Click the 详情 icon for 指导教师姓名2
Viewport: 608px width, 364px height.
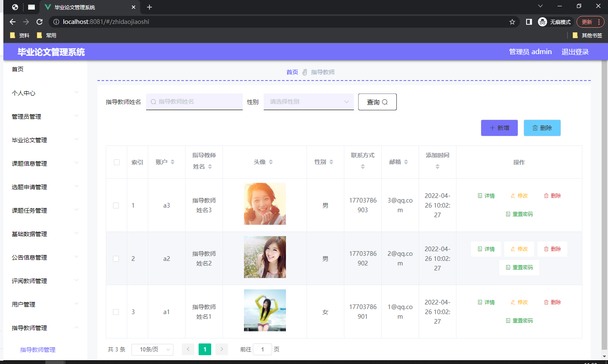[x=479, y=249]
